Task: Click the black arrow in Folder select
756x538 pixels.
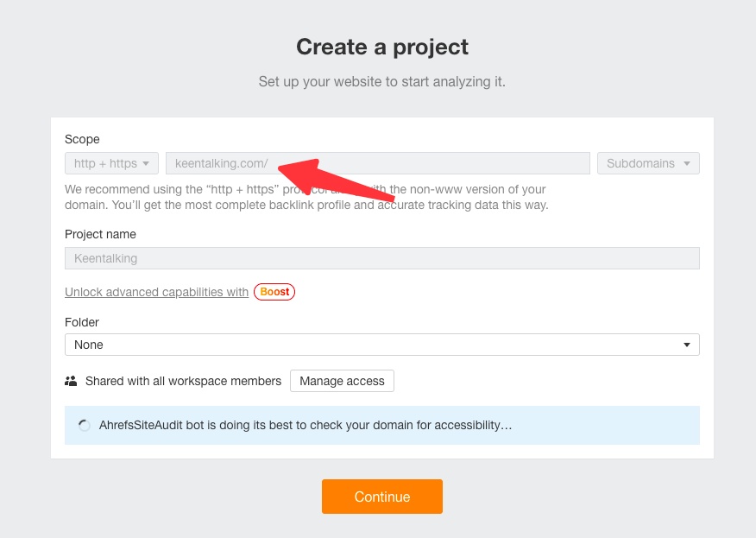Action: tap(687, 345)
